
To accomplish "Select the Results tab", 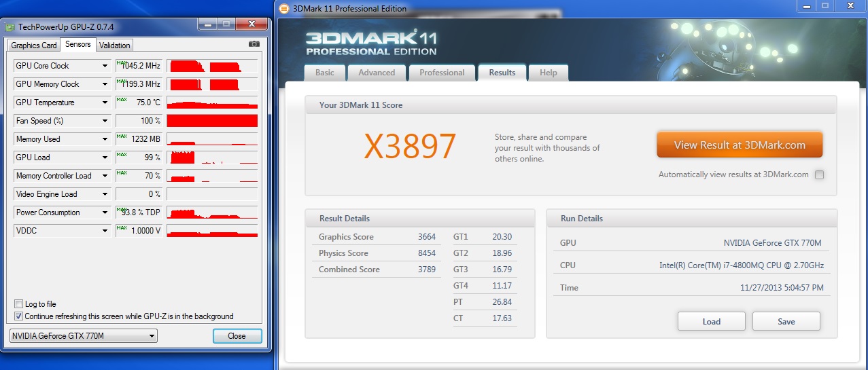I will point(502,72).
